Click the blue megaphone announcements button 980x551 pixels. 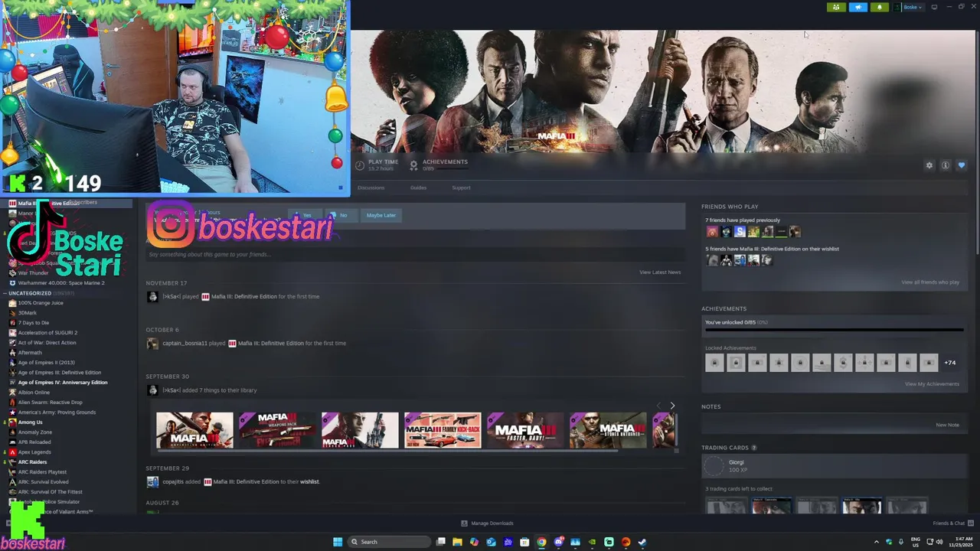click(x=858, y=7)
